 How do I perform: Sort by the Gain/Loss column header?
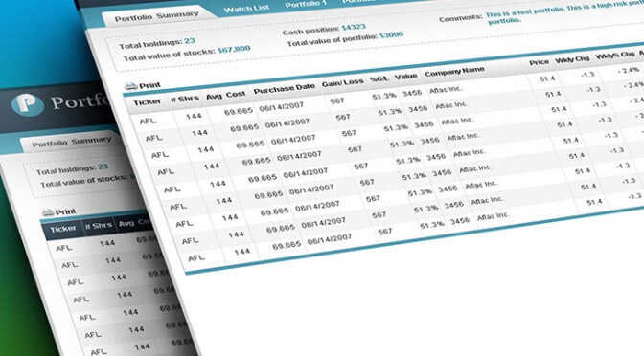[x=342, y=83]
